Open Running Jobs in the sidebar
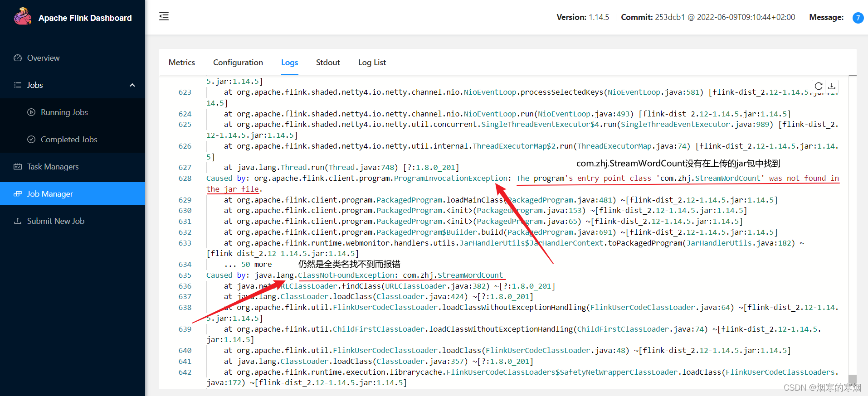The image size is (868, 396). (x=73, y=112)
